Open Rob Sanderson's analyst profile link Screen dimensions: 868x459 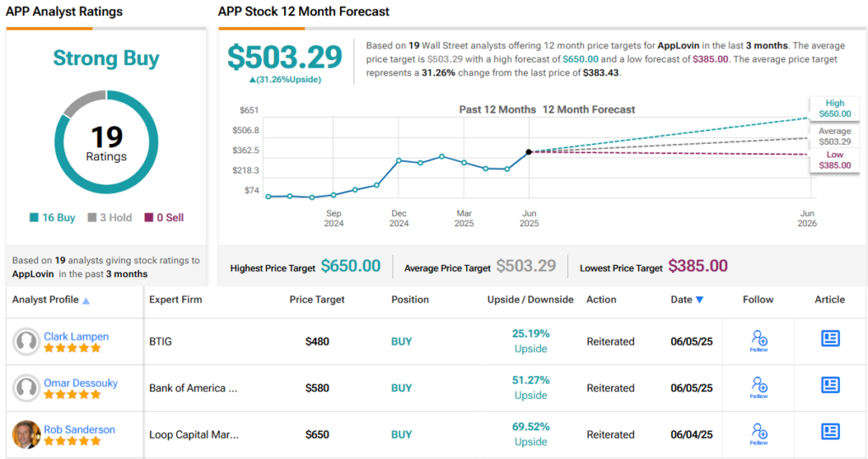click(x=80, y=429)
